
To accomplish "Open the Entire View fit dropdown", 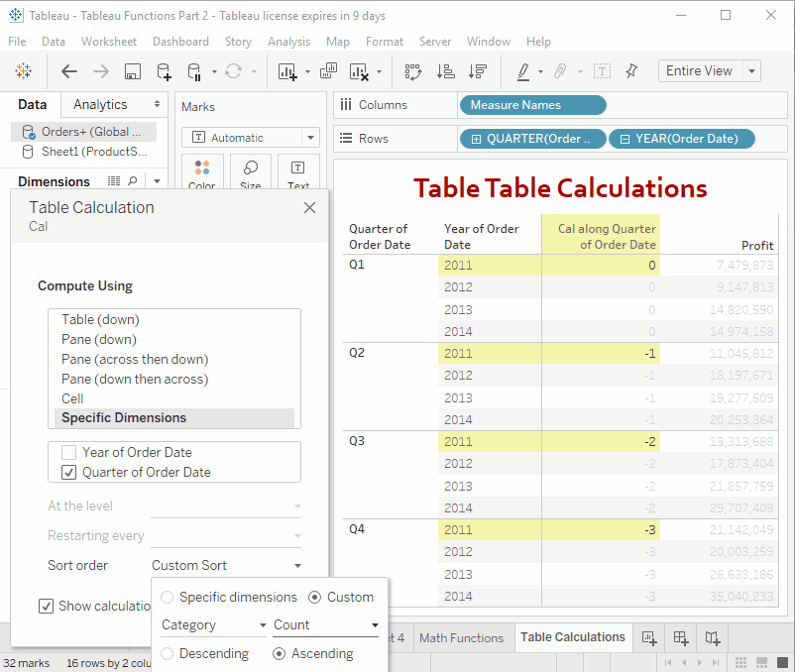I will (752, 71).
